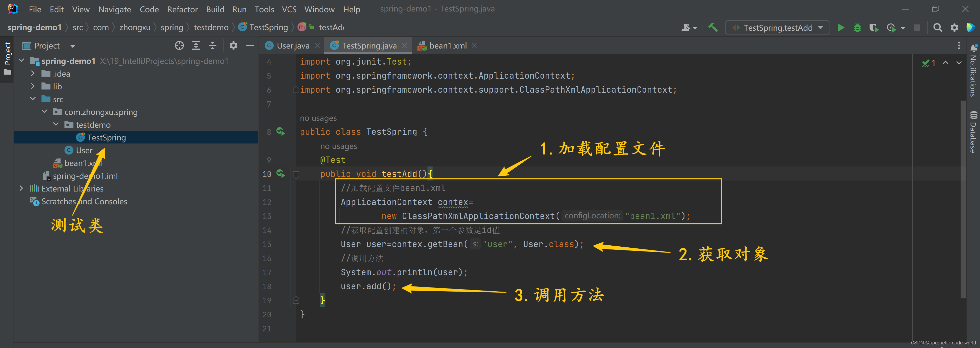Close the bean1.xml tab
The height and width of the screenshot is (348, 980).
pyautogui.click(x=474, y=46)
